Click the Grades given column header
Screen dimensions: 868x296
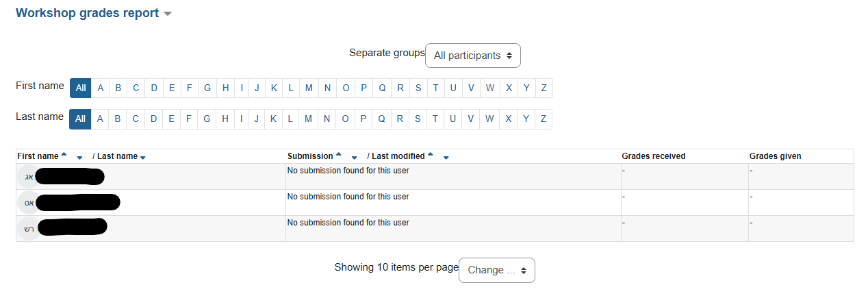click(776, 156)
